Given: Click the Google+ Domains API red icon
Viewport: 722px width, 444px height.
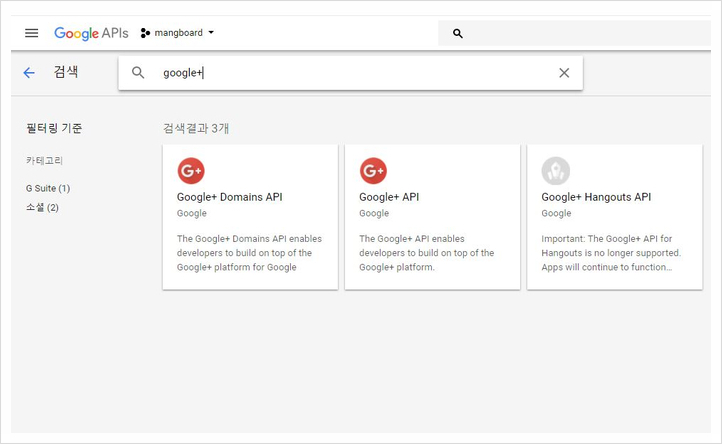Looking at the screenshot, I should coord(191,171).
